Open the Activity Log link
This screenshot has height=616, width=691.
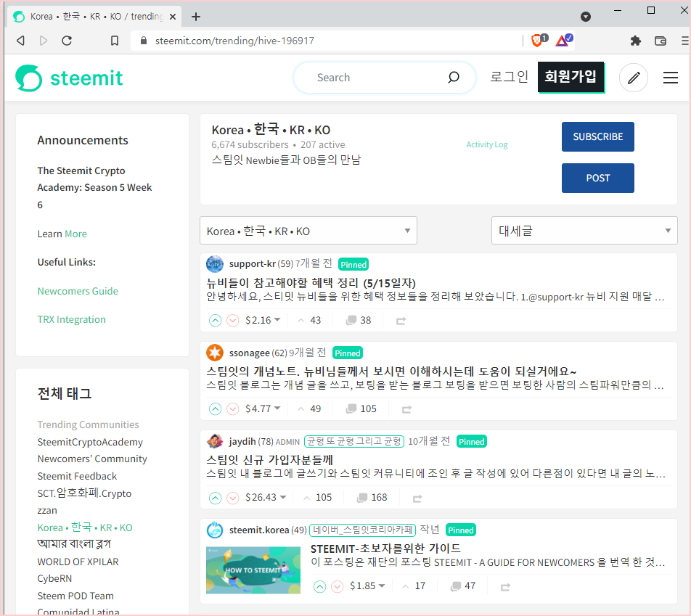(487, 144)
